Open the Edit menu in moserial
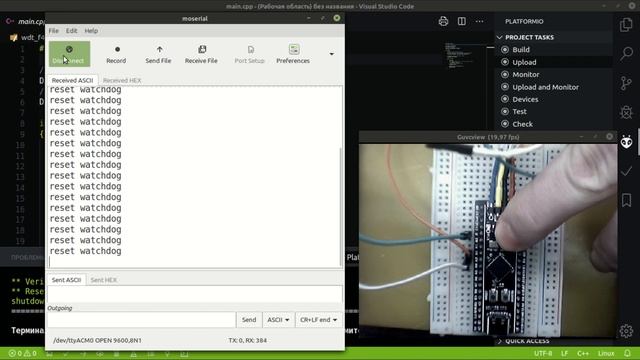Image resolution: width=640 pixels, height=360 pixels. (x=71, y=31)
